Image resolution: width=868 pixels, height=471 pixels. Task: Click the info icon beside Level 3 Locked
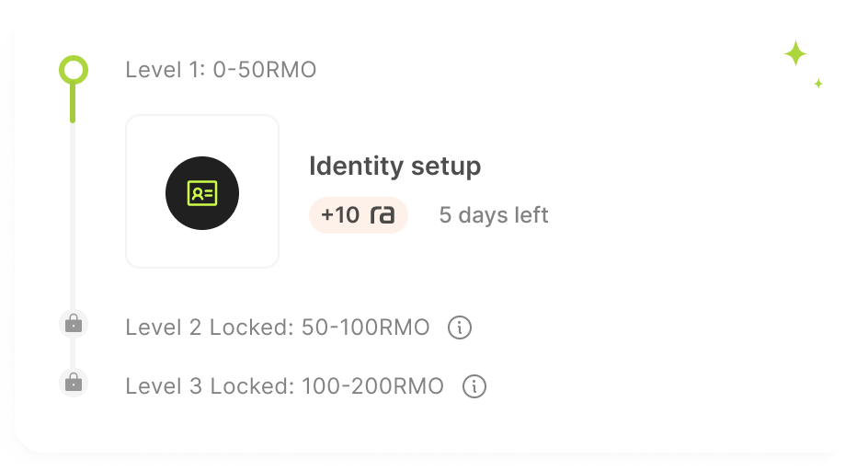point(474,386)
